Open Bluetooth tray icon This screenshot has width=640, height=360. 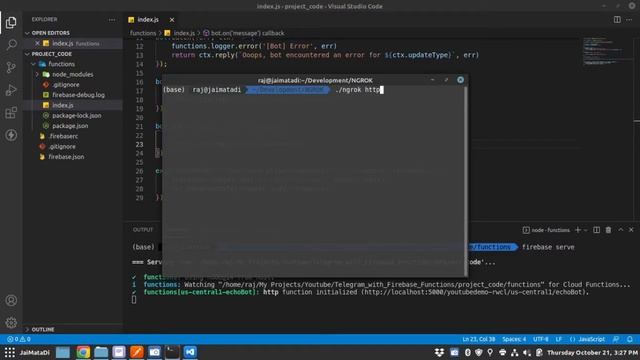(x=468, y=352)
